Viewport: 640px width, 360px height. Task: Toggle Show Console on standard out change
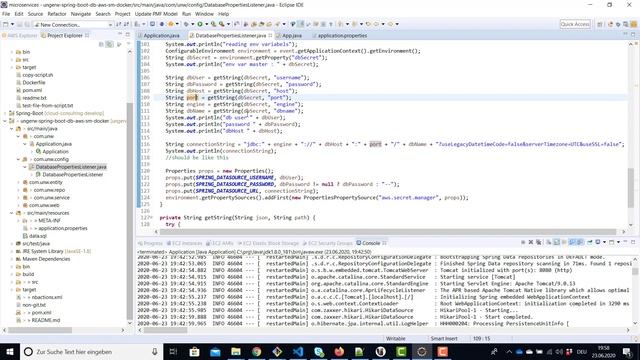(572, 242)
